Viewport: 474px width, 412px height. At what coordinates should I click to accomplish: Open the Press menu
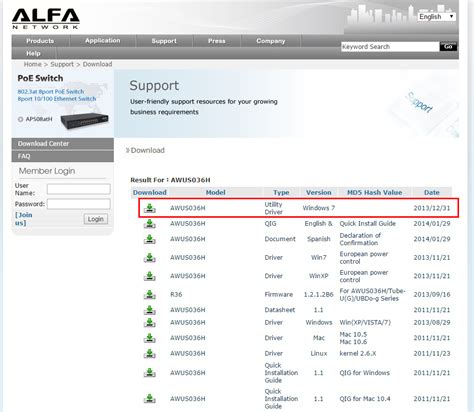(217, 41)
